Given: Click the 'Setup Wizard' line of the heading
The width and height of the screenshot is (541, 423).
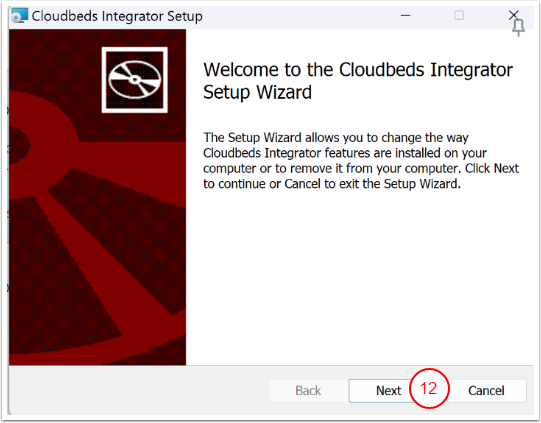Looking at the screenshot, I should pyautogui.click(x=257, y=92).
